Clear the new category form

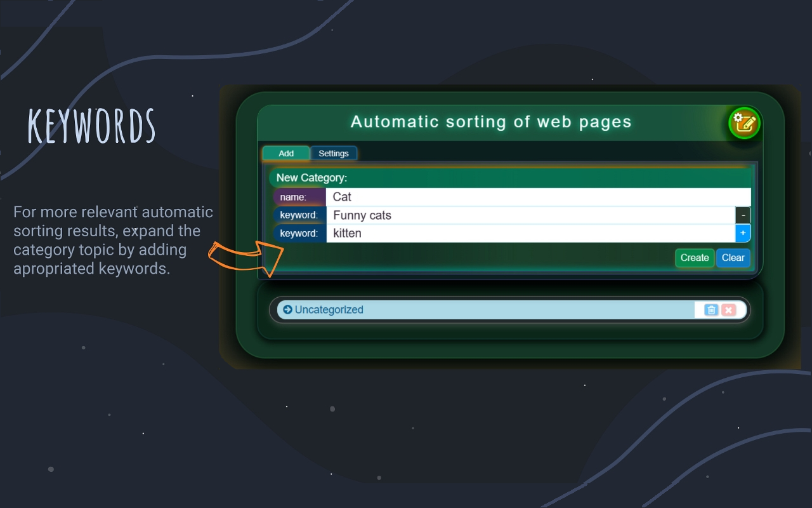[733, 258]
